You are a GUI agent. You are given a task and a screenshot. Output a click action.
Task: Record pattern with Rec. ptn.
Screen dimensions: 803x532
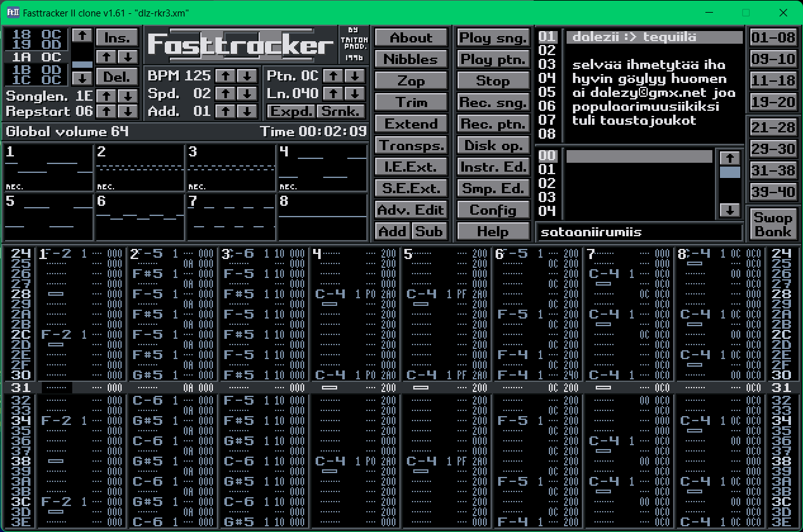pos(493,123)
